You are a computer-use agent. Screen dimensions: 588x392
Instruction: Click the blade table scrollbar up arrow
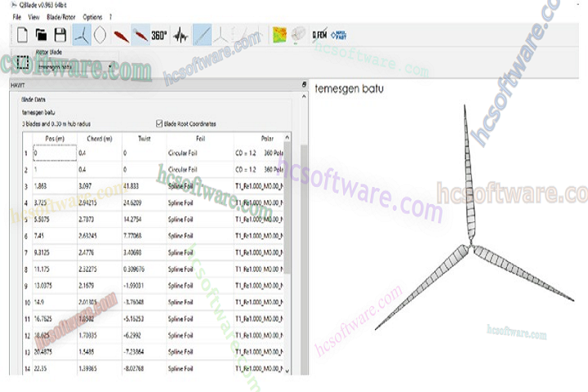(x=287, y=137)
